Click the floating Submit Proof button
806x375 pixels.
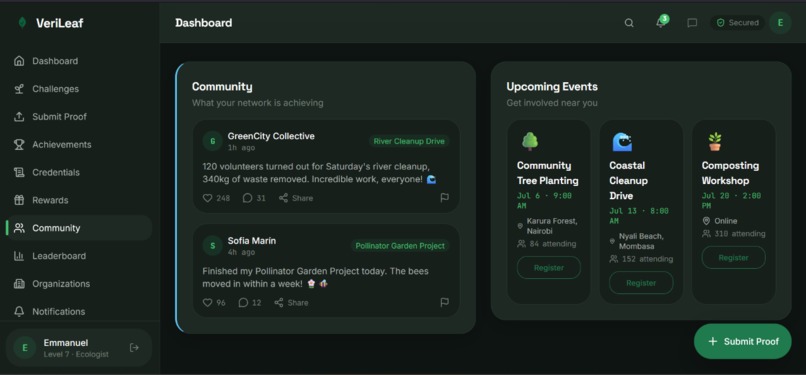click(x=743, y=342)
